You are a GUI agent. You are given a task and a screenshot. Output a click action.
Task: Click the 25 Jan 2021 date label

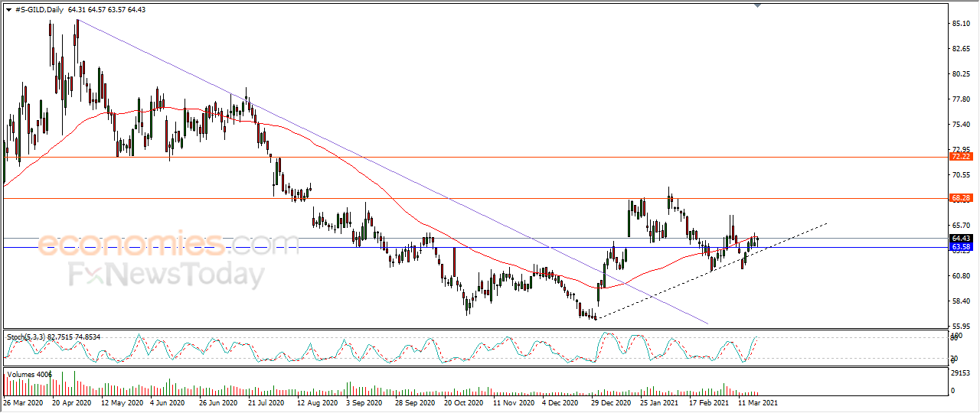click(658, 402)
